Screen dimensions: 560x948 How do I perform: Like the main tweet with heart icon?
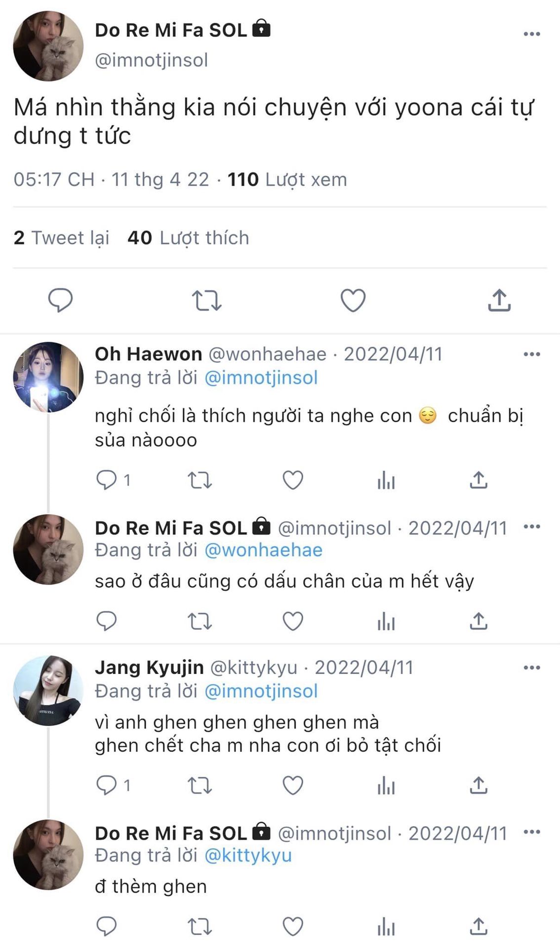coord(353,300)
